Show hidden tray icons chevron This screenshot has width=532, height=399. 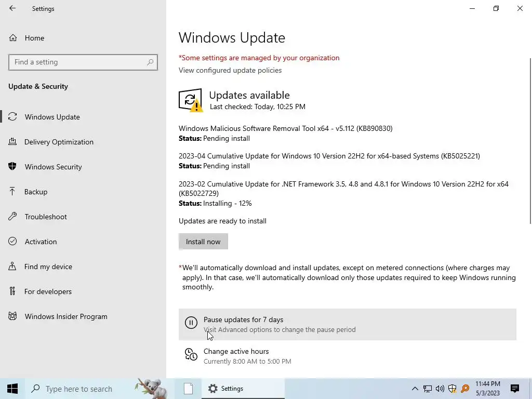(x=415, y=389)
